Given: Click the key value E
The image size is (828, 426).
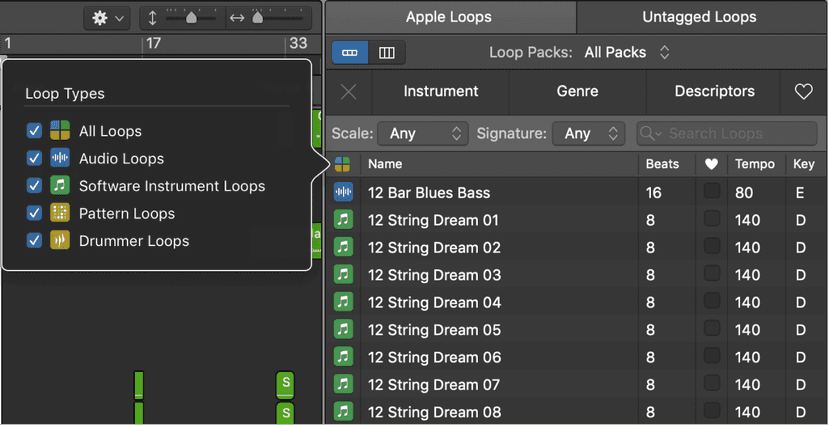Looking at the screenshot, I should coord(800,193).
